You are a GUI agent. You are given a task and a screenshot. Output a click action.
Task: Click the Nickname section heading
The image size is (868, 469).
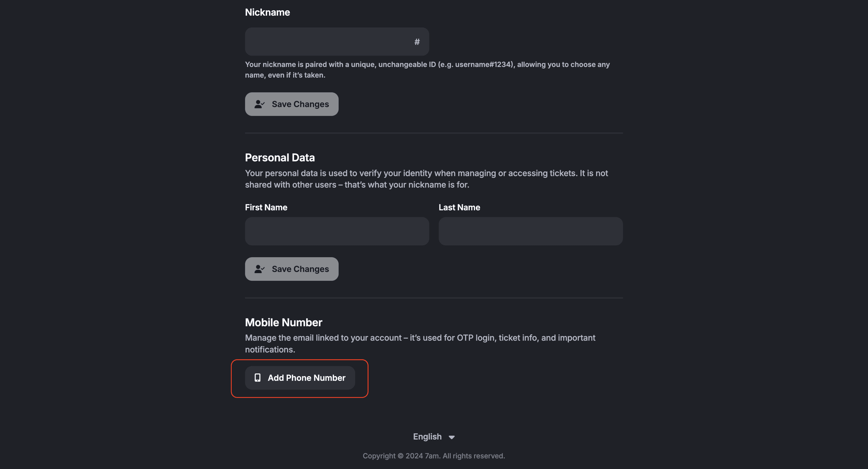pos(267,12)
